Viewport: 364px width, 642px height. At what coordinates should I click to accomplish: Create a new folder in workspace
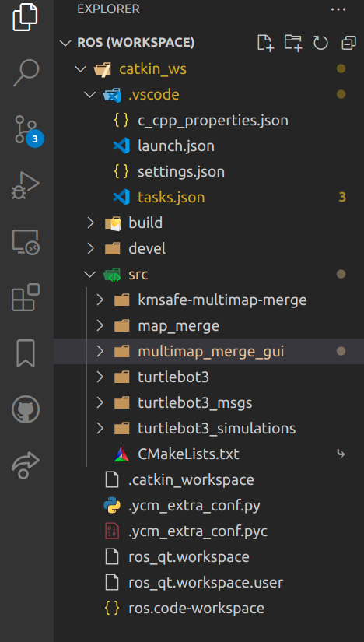293,43
